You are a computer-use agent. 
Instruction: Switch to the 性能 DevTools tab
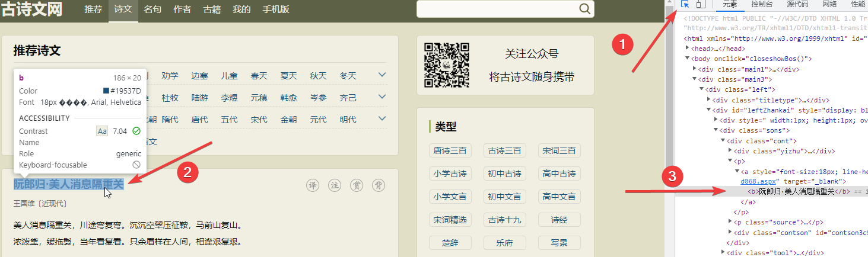[x=857, y=5]
